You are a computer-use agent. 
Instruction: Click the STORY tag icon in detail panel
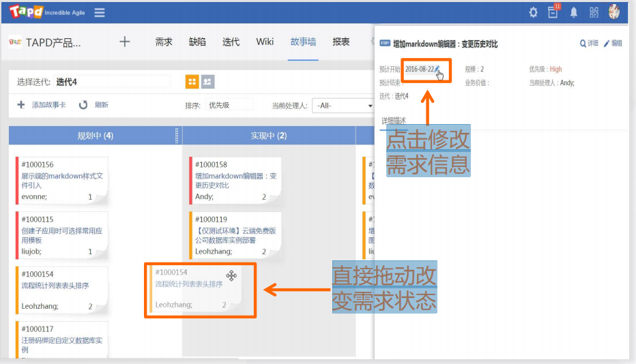click(385, 43)
